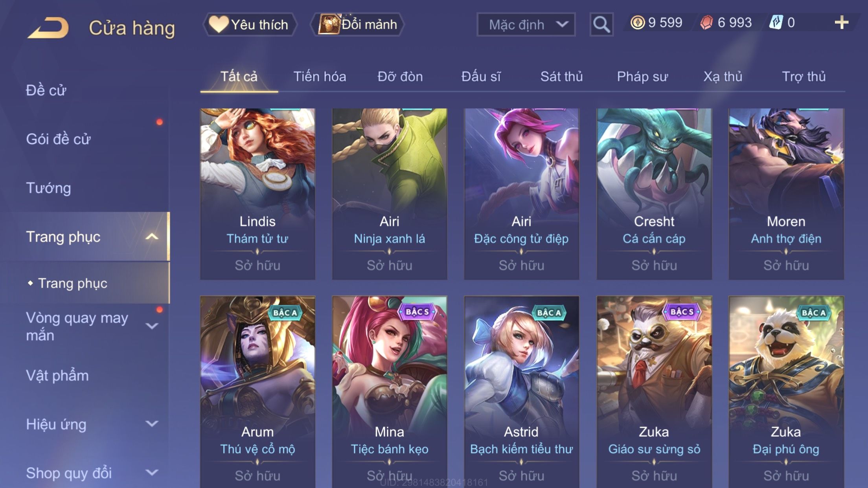
Task: Open the Mặc định sort dropdown
Action: click(526, 24)
